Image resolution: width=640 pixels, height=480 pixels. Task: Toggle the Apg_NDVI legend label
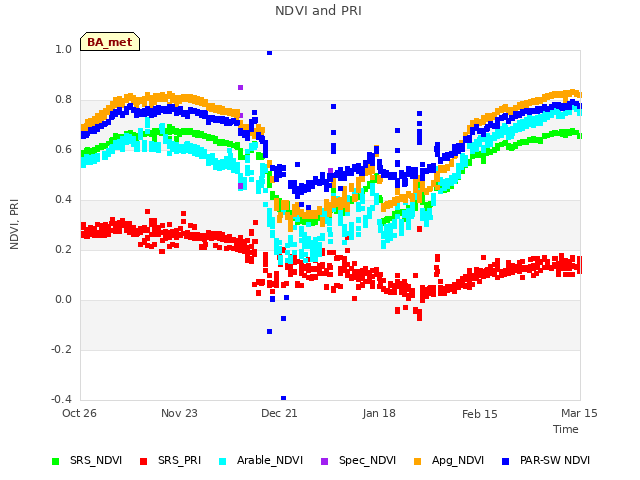click(x=458, y=460)
